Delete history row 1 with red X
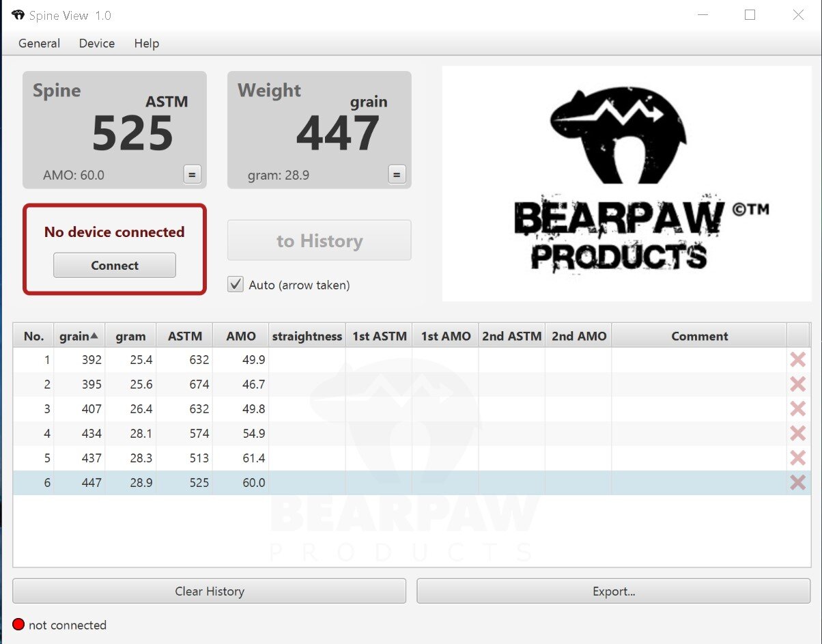 click(x=797, y=360)
